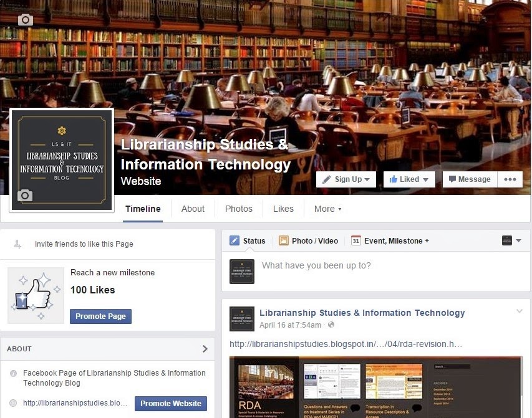
Task: Choose the Event, Milestone + calendar option
Action: point(390,240)
